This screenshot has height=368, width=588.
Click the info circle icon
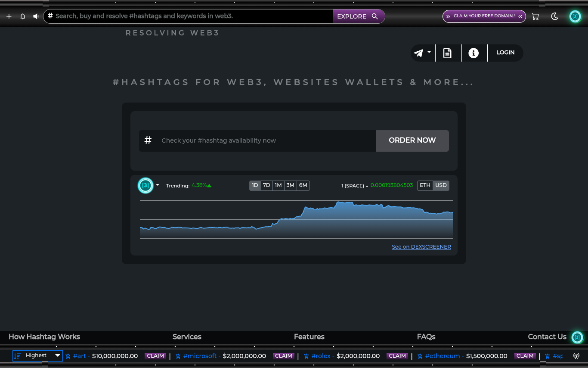coord(473,53)
